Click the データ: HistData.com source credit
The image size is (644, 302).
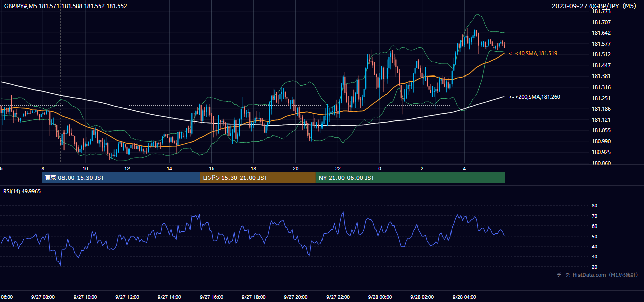598,275
